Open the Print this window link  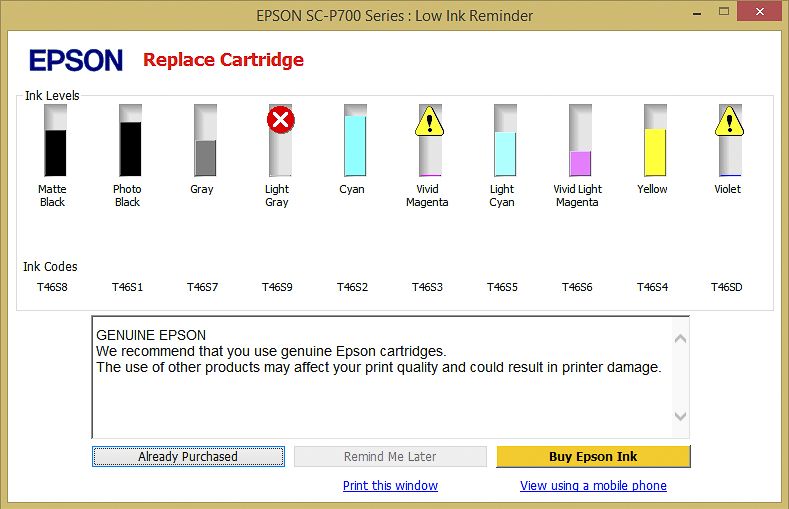tap(390, 486)
